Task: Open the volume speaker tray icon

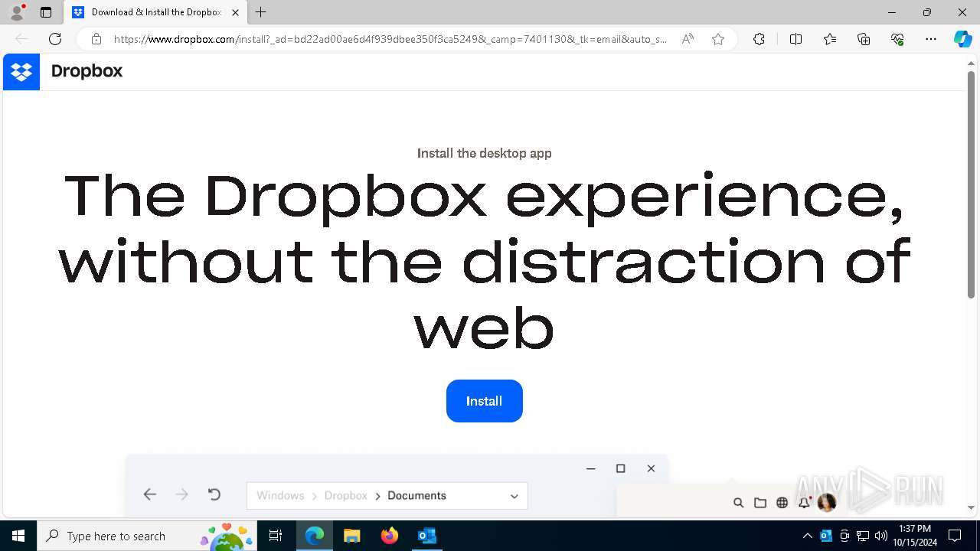Action: (881, 536)
